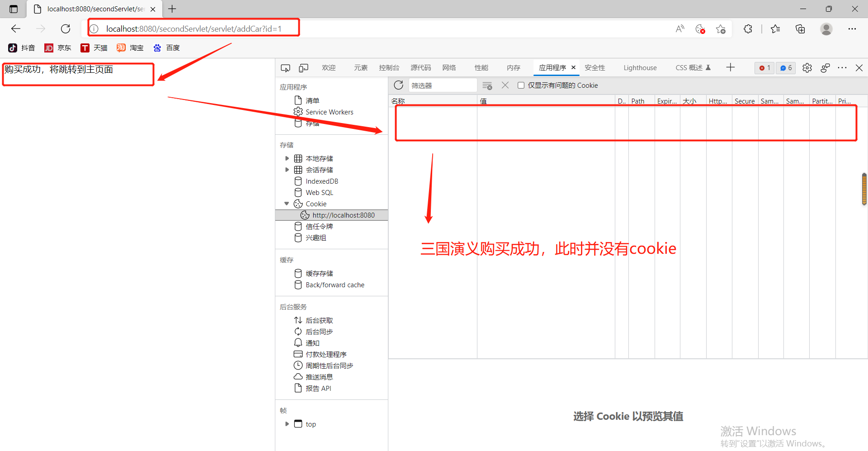868x451 pixels.
Task: Select Back/forward cache item
Action: pos(335,285)
